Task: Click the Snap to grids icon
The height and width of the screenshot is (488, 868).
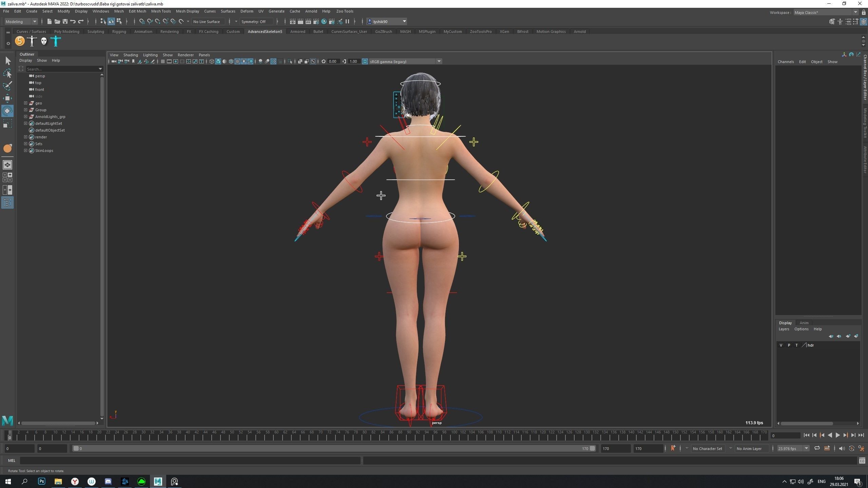Action: coord(142,21)
